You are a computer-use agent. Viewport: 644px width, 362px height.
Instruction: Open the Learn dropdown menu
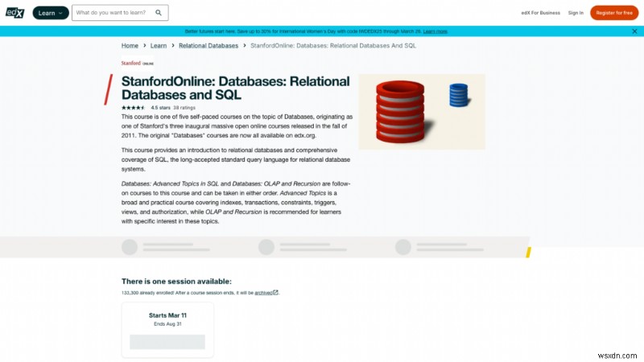51,13
